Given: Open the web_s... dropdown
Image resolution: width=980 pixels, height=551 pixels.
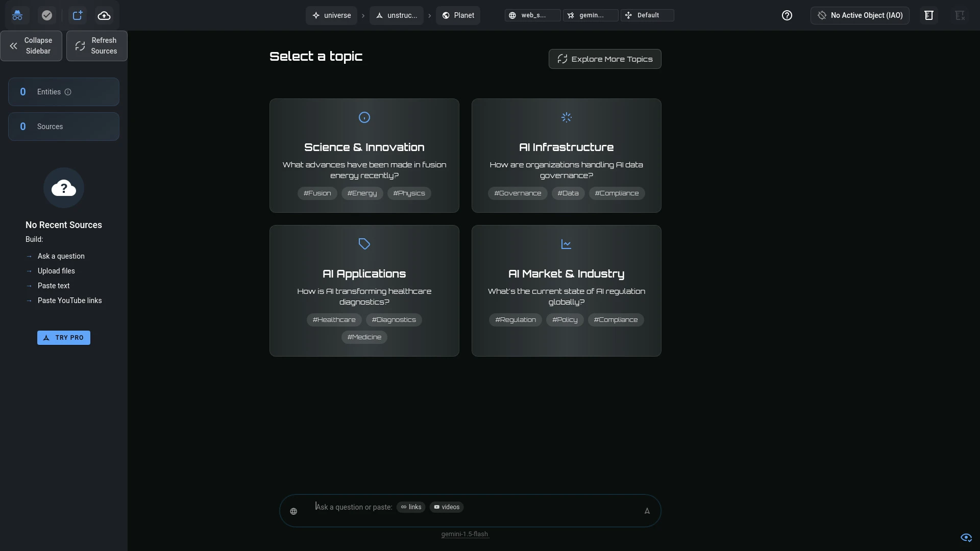Looking at the screenshot, I should 532,15.
